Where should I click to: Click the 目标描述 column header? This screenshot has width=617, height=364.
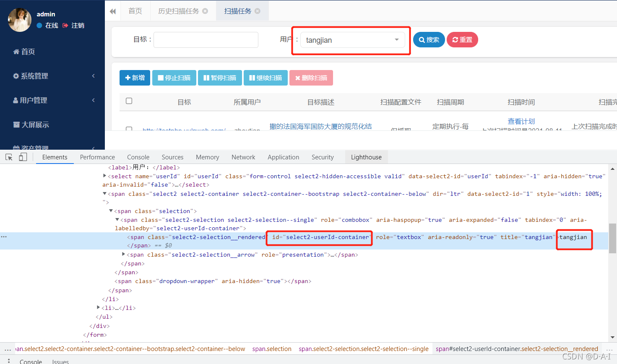click(321, 102)
